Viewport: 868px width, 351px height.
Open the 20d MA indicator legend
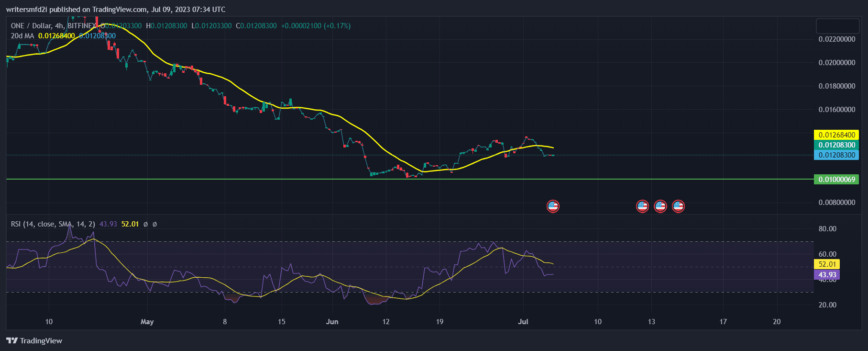(x=22, y=36)
